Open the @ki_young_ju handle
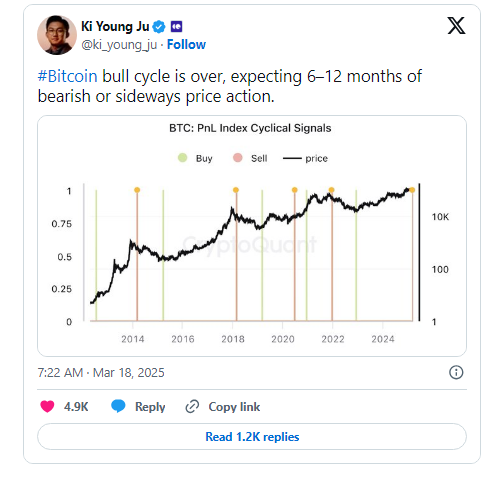Viewport: 485px width, 478px height. point(119,45)
